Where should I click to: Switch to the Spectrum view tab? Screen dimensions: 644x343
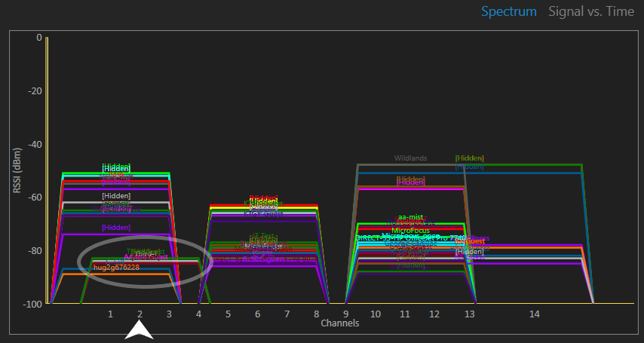pos(508,11)
